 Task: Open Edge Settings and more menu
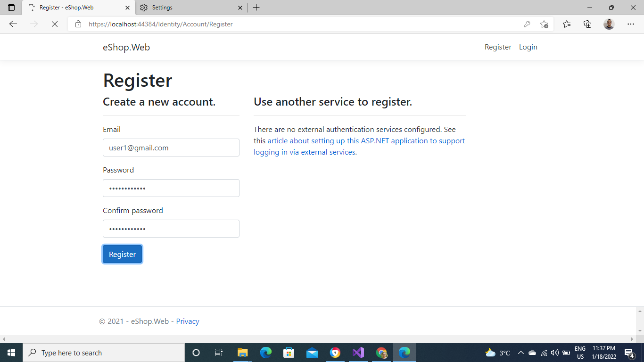630,24
